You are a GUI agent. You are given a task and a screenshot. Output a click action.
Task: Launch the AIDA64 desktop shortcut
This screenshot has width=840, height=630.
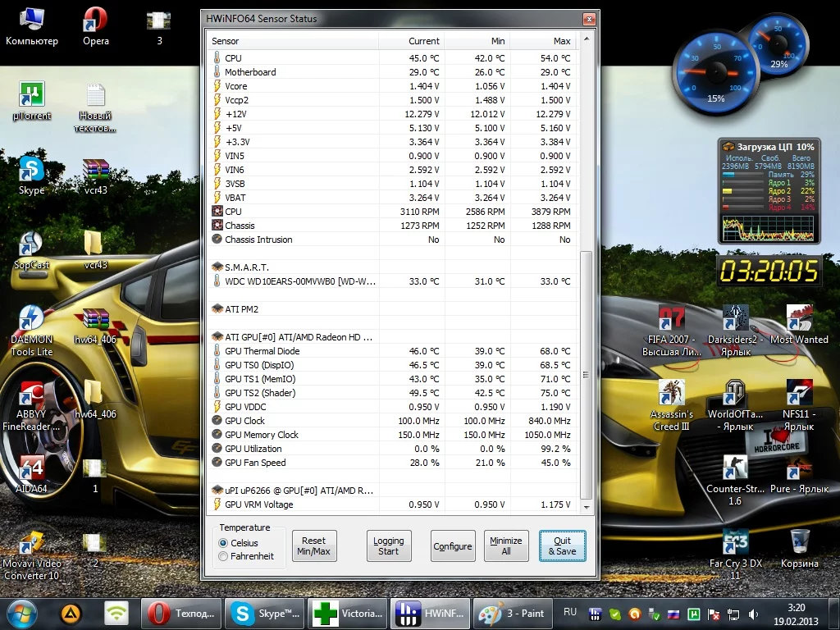coord(32,475)
